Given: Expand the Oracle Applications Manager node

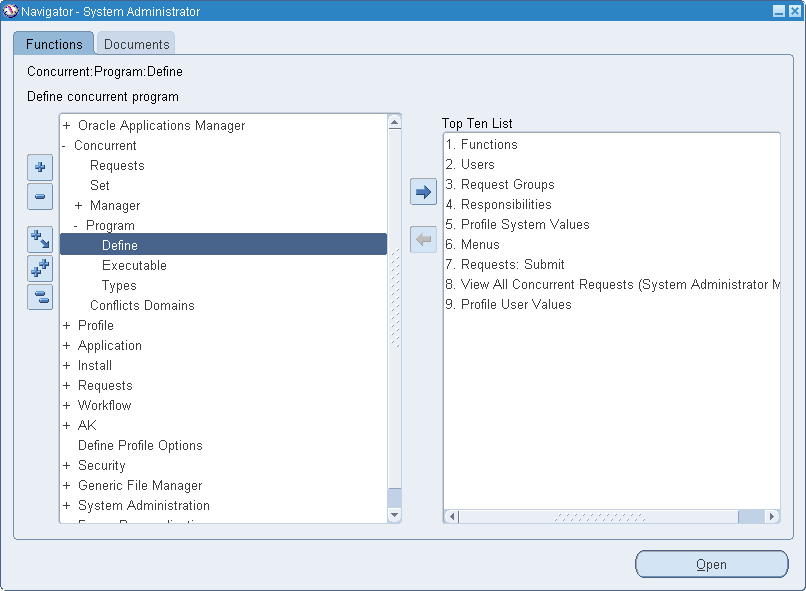Looking at the screenshot, I should click(x=66, y=125).
